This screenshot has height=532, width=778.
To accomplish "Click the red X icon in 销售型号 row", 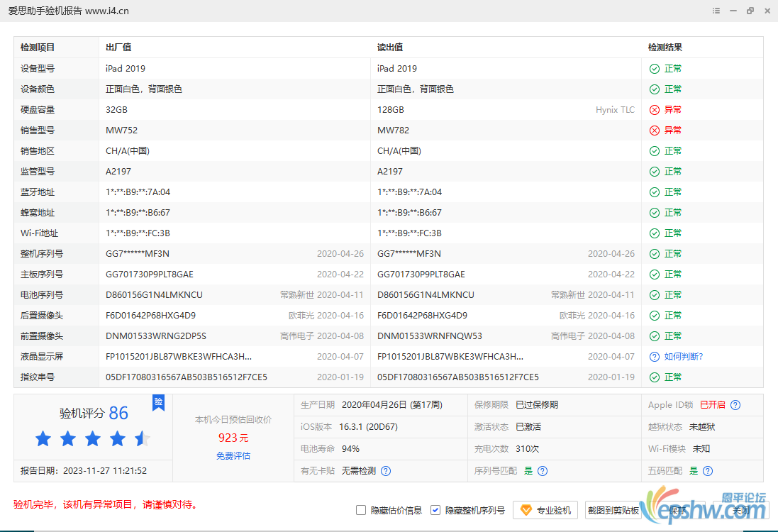I will pos(655,131).
